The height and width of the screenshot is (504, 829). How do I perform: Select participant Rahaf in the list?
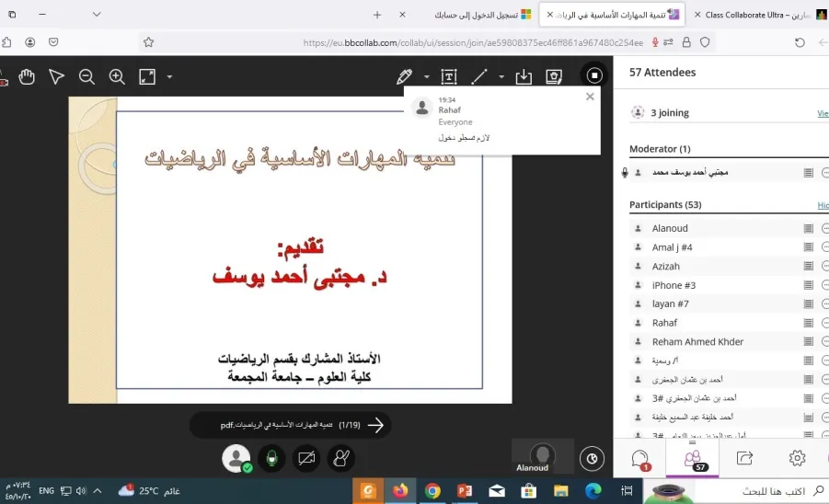click(729, 323)
